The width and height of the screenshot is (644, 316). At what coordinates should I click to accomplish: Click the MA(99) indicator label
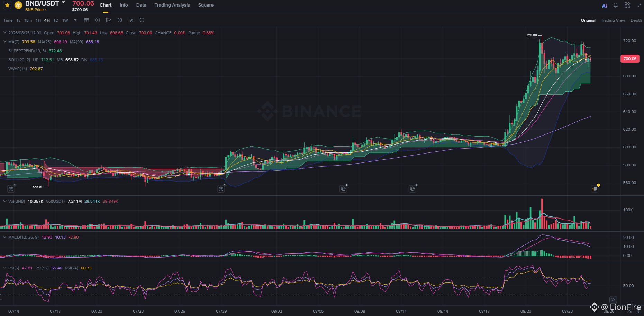76,42
